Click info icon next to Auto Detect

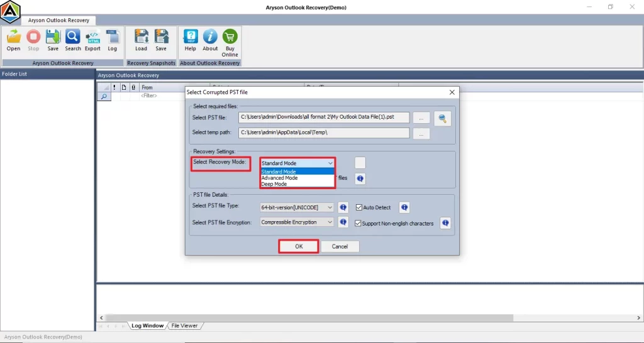coord(404,207)
